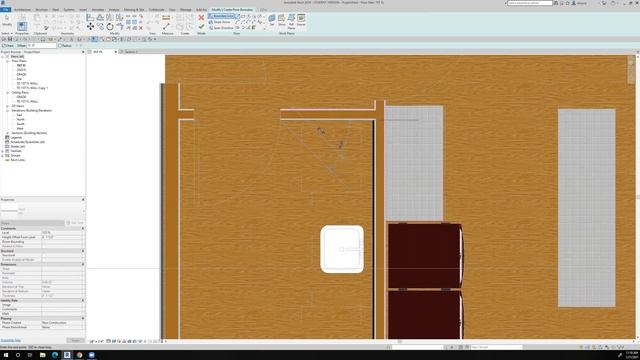Click the Offset input field

pyautogui.click(x=41, y=46)
